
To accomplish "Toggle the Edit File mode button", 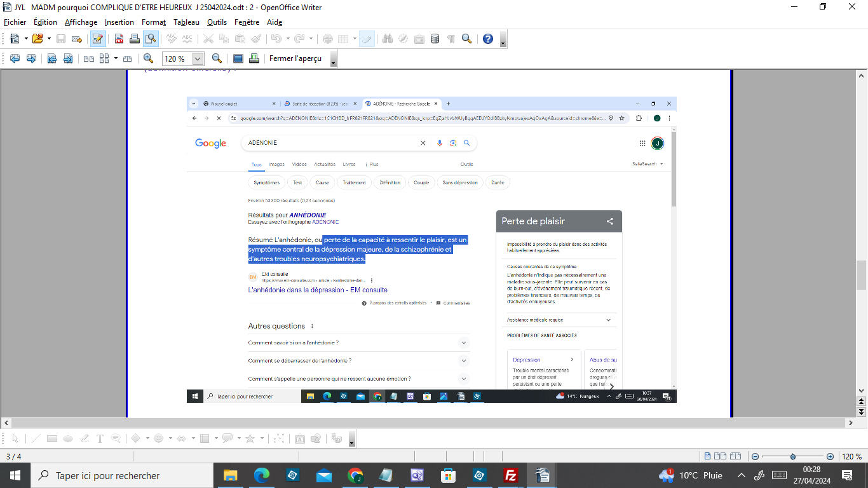I will 97,39.
